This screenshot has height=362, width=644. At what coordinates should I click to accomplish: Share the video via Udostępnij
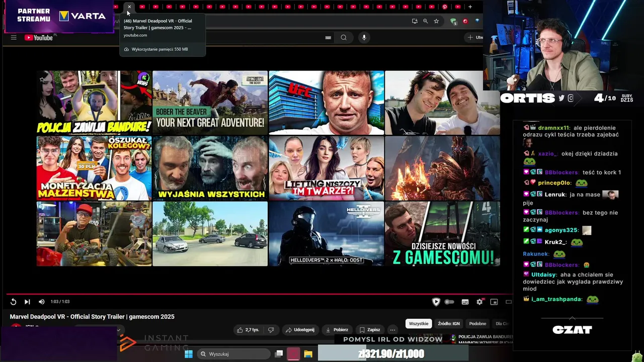[x=300, y=330]
